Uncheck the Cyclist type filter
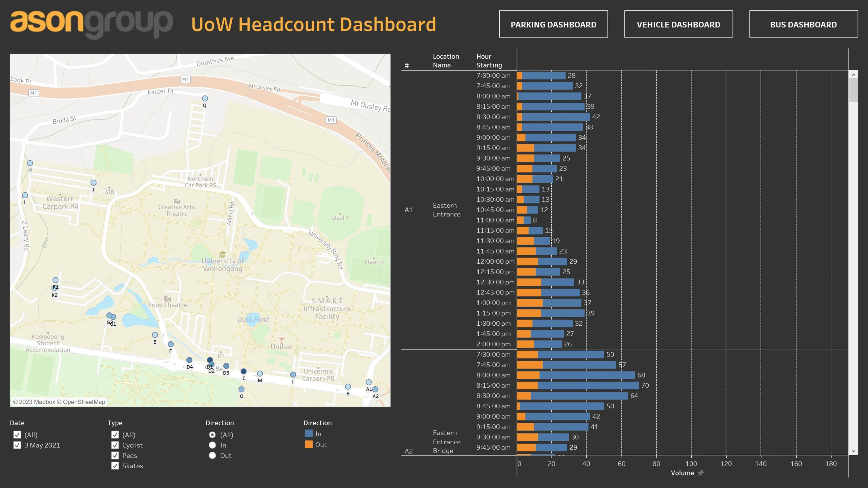Image resolution: width=868 pixels, height=488 pixels. 115,445
